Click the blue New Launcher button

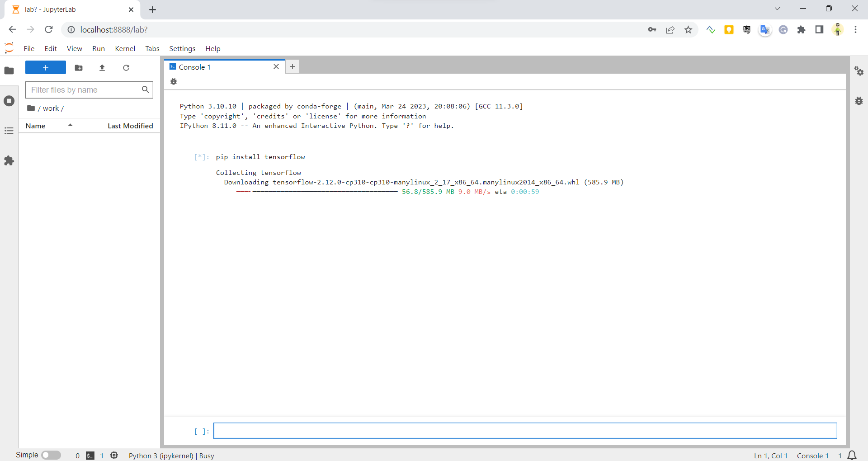coord(45,67)
